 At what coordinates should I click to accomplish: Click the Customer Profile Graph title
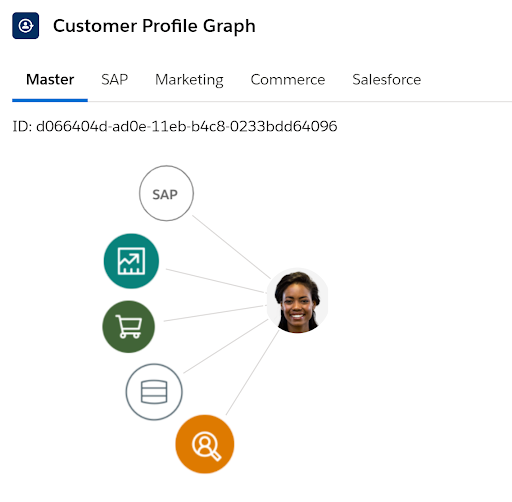154,26
